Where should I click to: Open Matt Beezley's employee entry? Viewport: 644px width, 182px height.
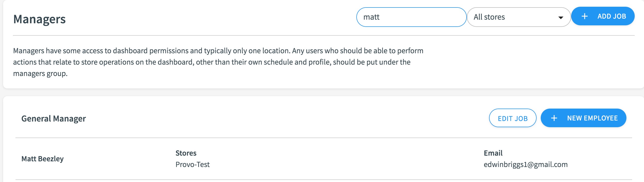point(42,159)
